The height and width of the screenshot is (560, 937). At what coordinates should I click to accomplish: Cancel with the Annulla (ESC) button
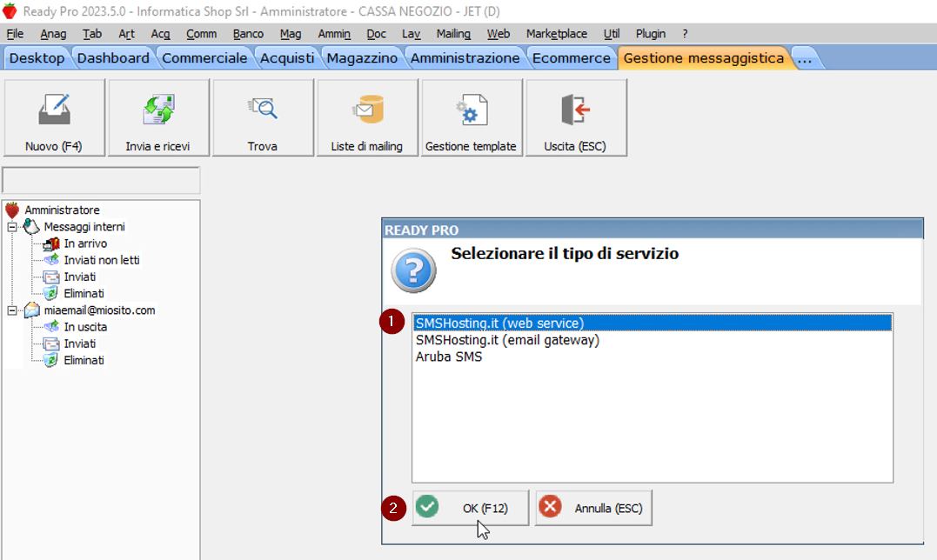coord(594,508)
